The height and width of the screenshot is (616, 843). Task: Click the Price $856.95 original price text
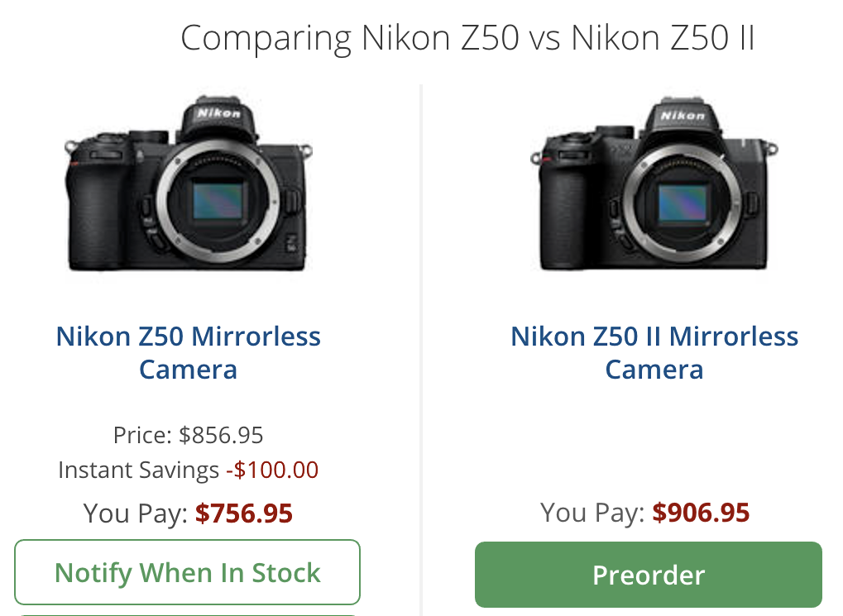coord(187,434)
